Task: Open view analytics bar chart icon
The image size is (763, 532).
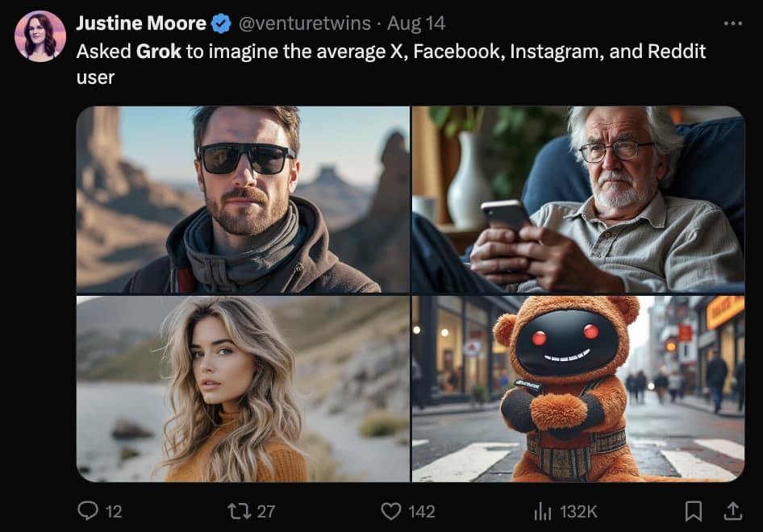Action: point(542,510)
